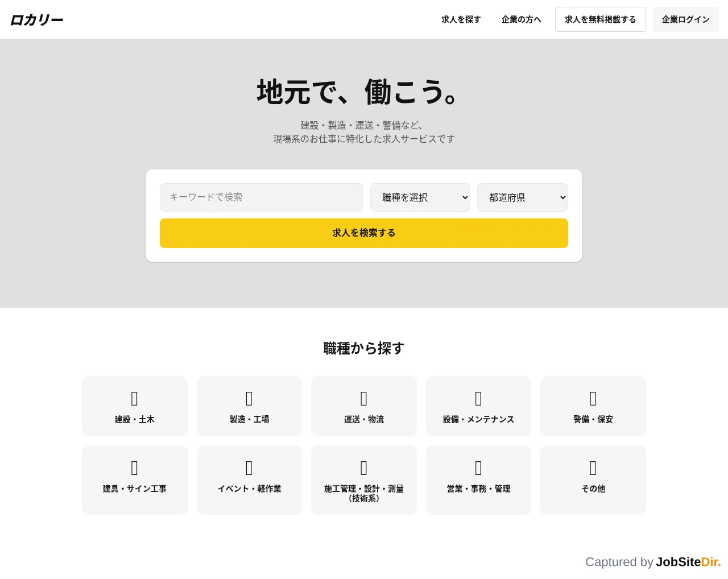Click the icon above 設備・メンテナンス
Viewport: 728px width, 579px height.
point(478,399)
